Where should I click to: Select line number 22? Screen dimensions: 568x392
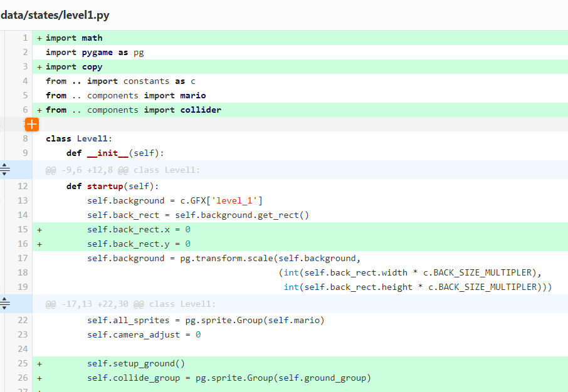[x=23, y=321]
